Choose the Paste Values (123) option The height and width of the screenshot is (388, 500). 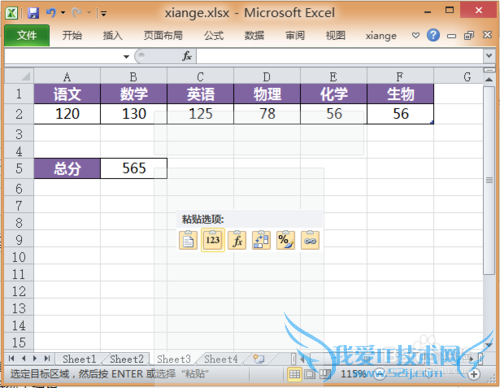[213, 240]
